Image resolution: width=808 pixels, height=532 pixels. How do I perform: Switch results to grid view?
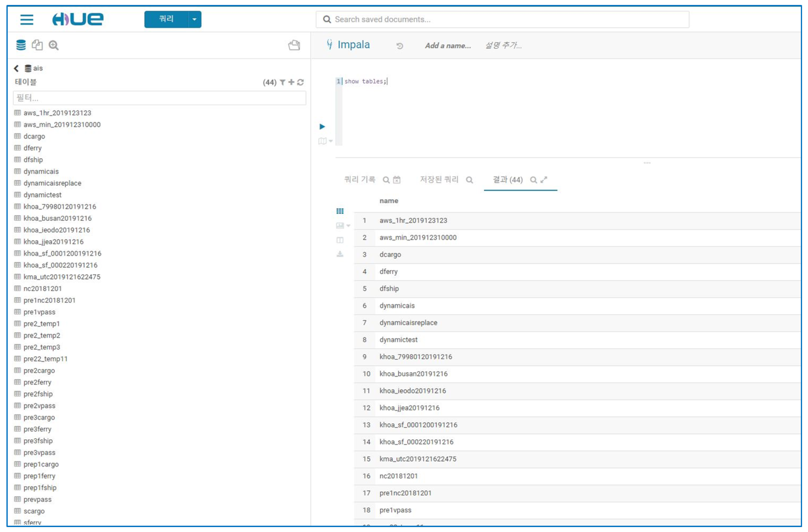340,211
